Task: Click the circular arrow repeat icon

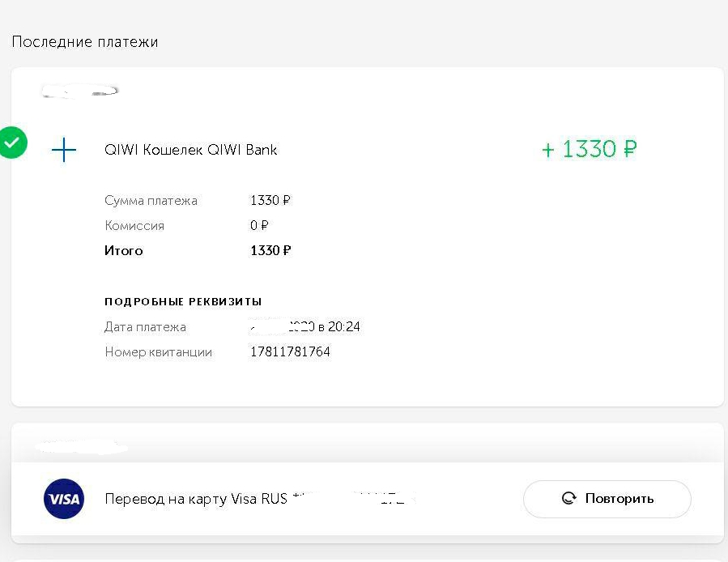Action: (569, 499)
